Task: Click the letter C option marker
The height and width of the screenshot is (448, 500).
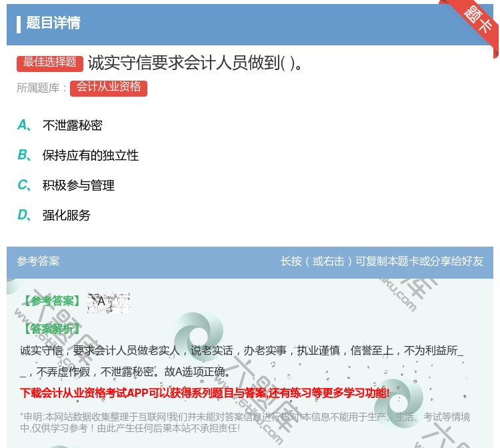Action: coord(24,185)
